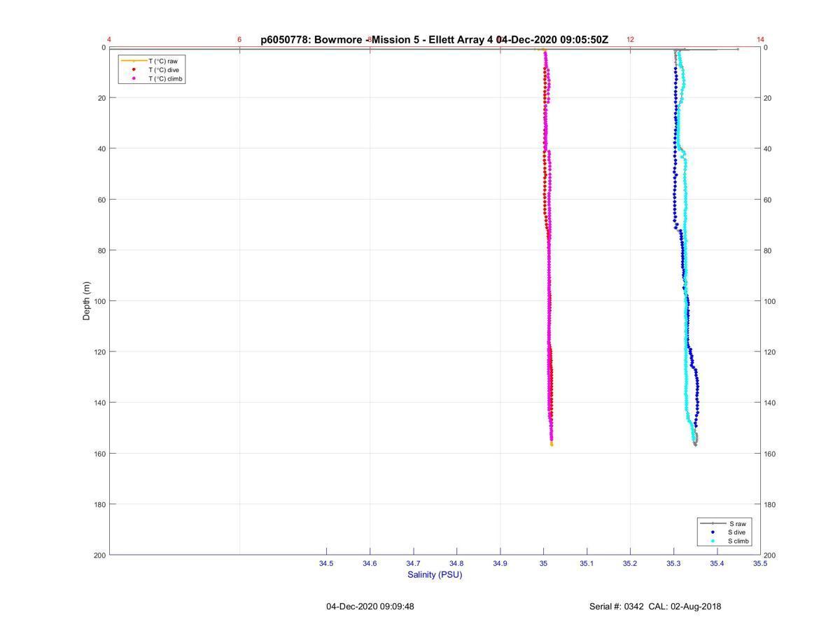Click salinity tick label 34.6

pos(370,563)
